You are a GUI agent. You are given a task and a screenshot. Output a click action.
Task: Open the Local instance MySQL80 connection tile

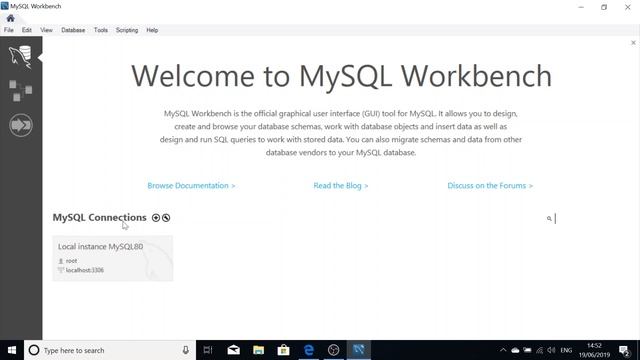113,258
